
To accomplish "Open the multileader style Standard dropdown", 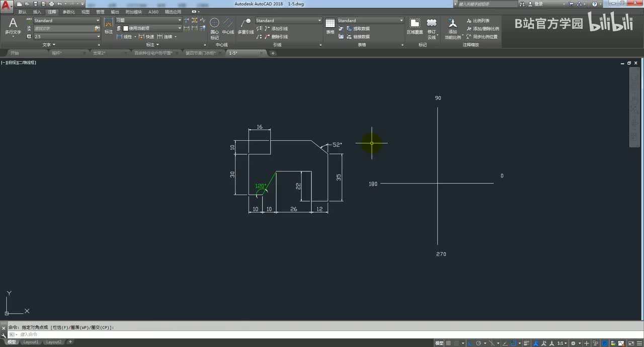I will 288,21.
